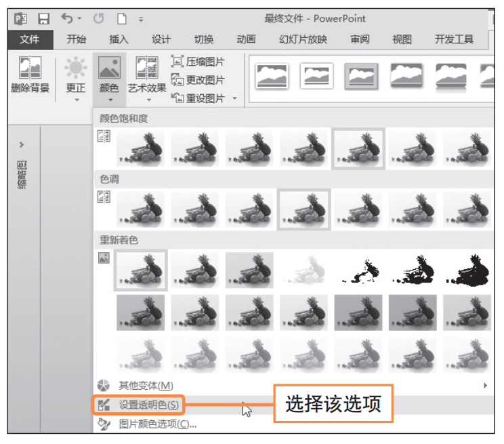Open the arrow beside 重设图片

235,98
